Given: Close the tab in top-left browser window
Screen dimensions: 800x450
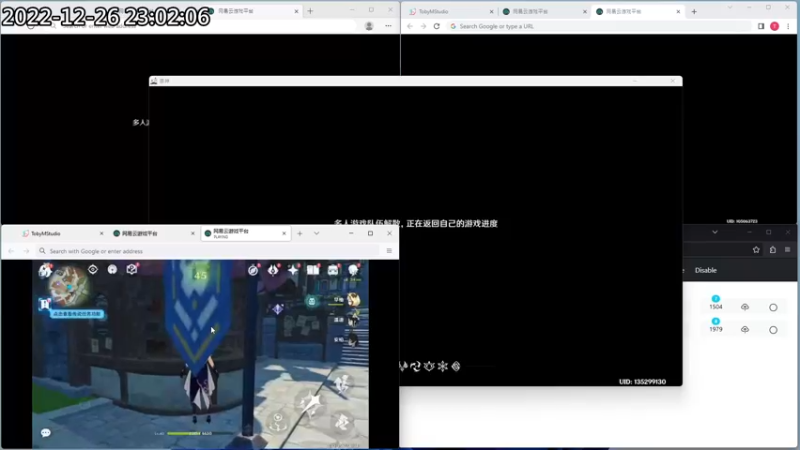Looking at the screenshot, I should coord(296,11).
